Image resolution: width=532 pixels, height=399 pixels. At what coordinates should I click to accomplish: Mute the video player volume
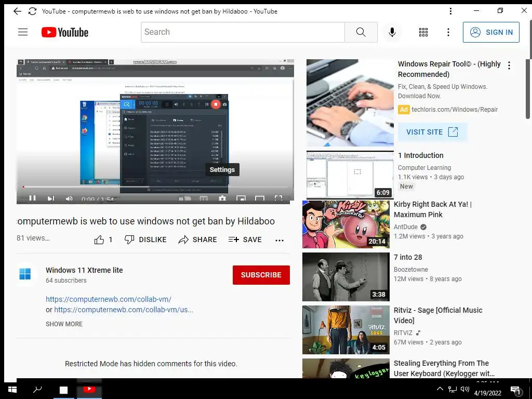(x=69, y=198)
